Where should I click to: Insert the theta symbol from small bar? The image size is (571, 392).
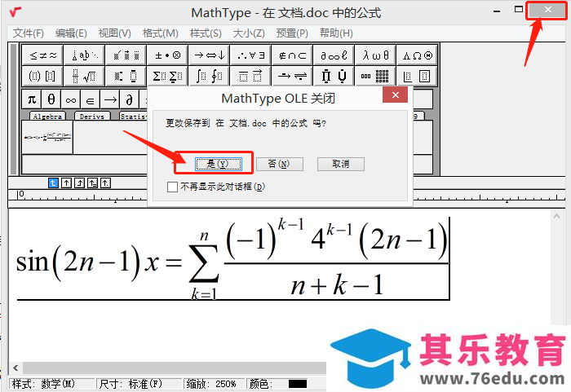tap(51, 99)
